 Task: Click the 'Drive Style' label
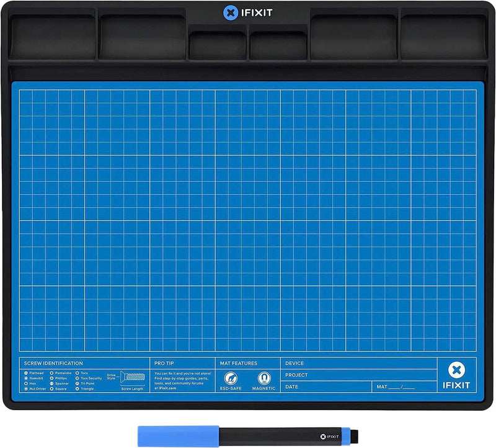[x=111, y=377]
